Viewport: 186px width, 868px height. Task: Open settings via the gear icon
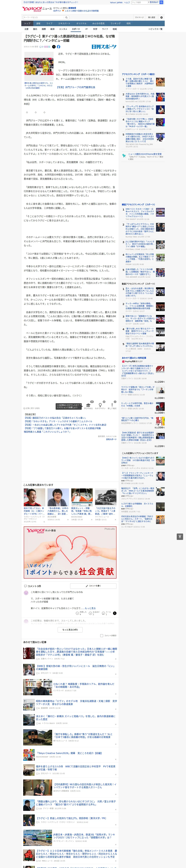tap(161, 18)
